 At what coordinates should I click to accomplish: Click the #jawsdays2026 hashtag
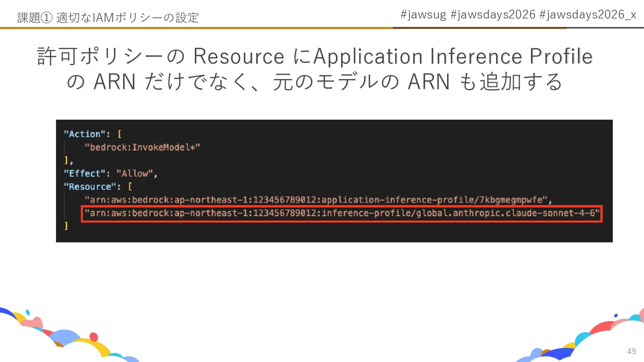point(493,15)
